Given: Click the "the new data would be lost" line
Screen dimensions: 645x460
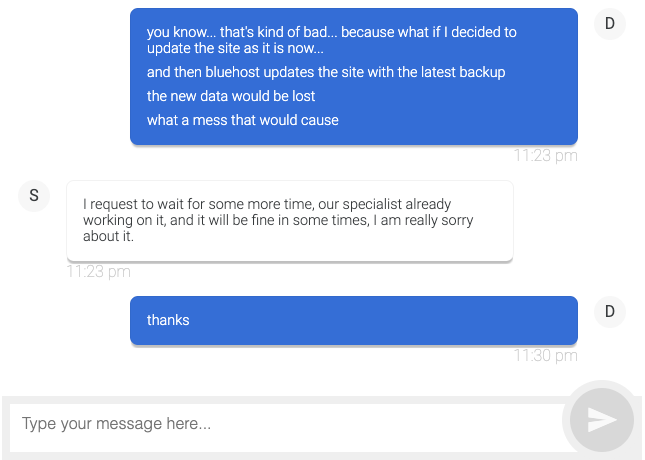Looking at the screenshot, I should pyautogui.click(x=231, y=96).
